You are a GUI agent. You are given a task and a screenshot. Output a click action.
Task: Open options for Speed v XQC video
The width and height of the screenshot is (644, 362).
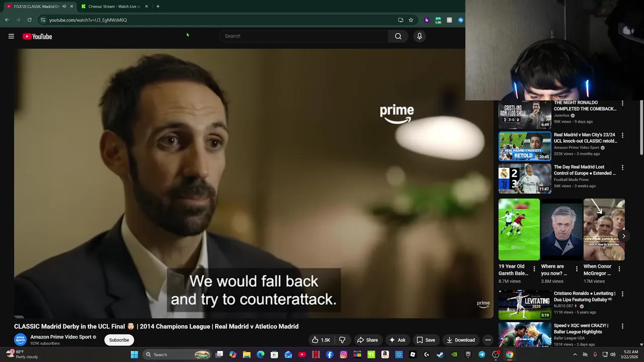[622, 326]
